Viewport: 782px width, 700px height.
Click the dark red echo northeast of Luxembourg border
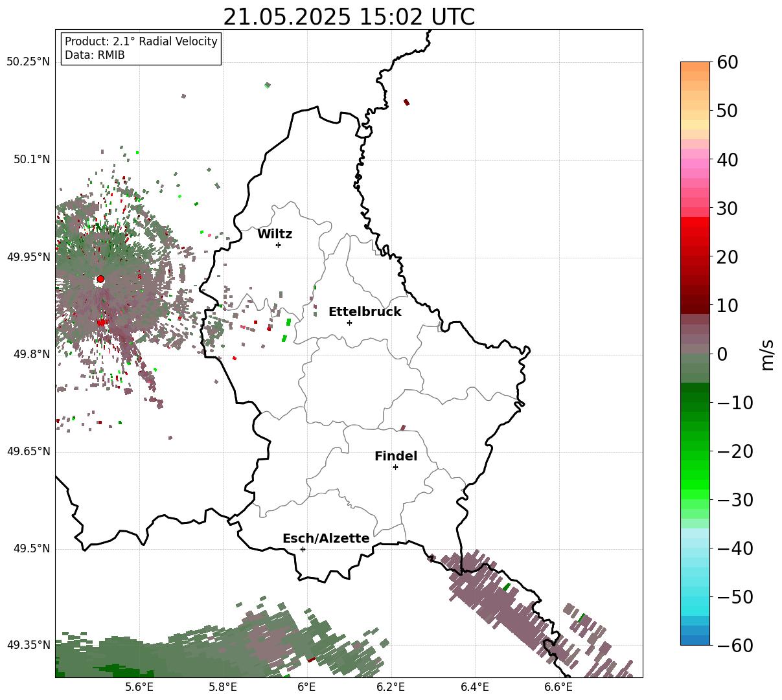406,102
